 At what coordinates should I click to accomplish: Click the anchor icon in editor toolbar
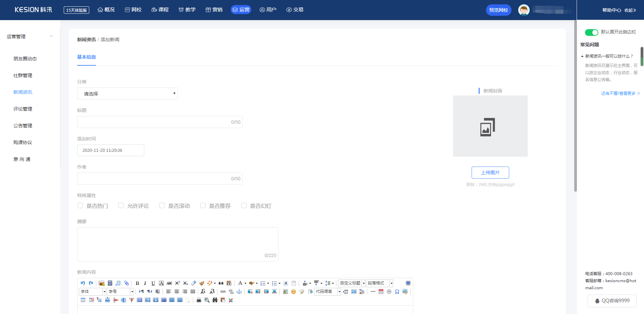pyautogui.click(x=239, y=292)
